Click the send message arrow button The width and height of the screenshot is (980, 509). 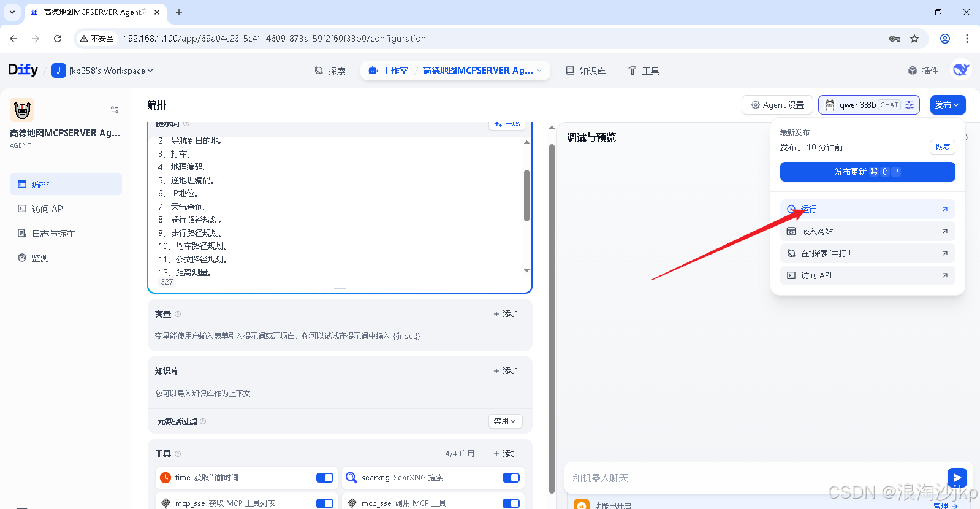pyautogui.click(x=957, y=478)
